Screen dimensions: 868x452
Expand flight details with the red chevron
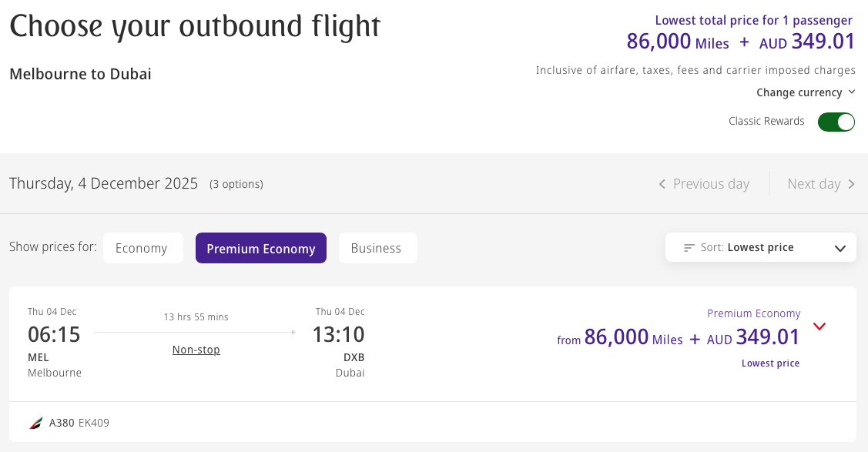pos(819,326)
